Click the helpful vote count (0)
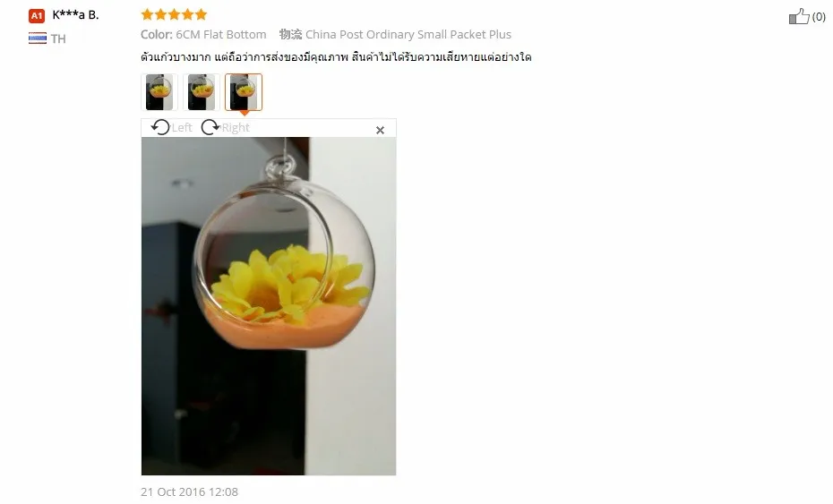833x504 pixels. tap(819, 17)
